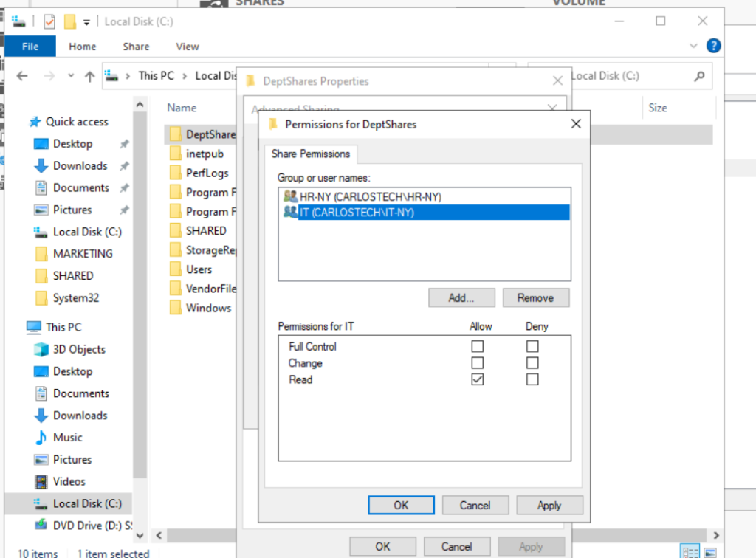Open the File menu tab
The width and height of the screenshot is (756, 558).
pyautogui.click(x=30, y=46)
